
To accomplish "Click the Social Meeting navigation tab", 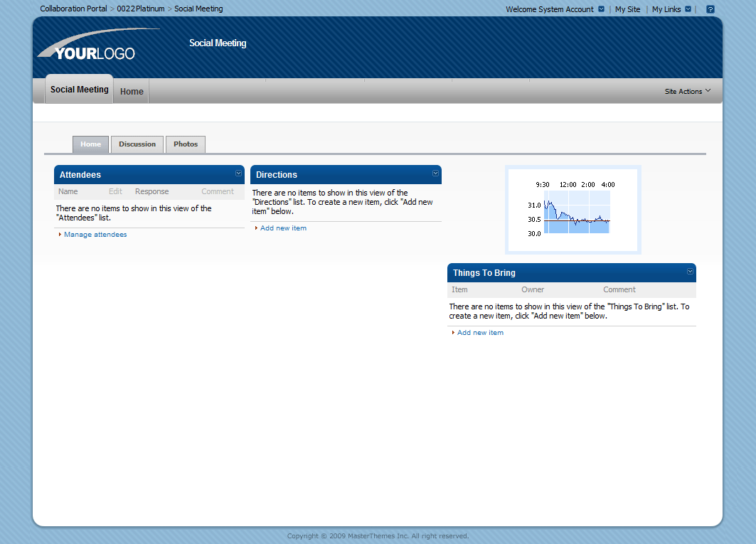I will (x=79, y=89).
